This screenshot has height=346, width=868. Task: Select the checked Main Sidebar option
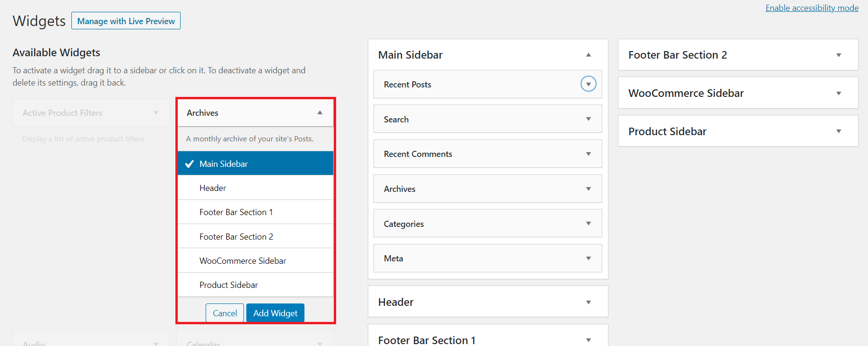tap(255, 164)
